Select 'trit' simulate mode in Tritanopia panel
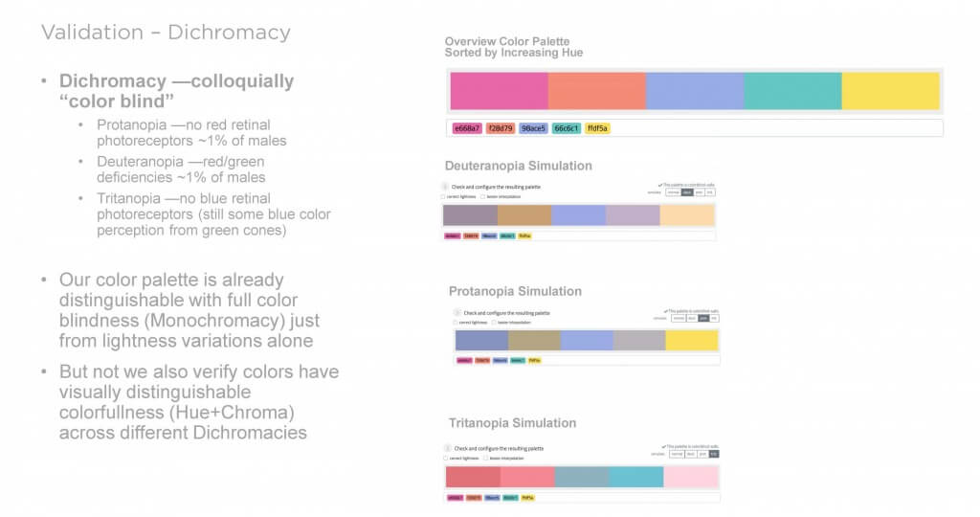 (x=713, y=454)
